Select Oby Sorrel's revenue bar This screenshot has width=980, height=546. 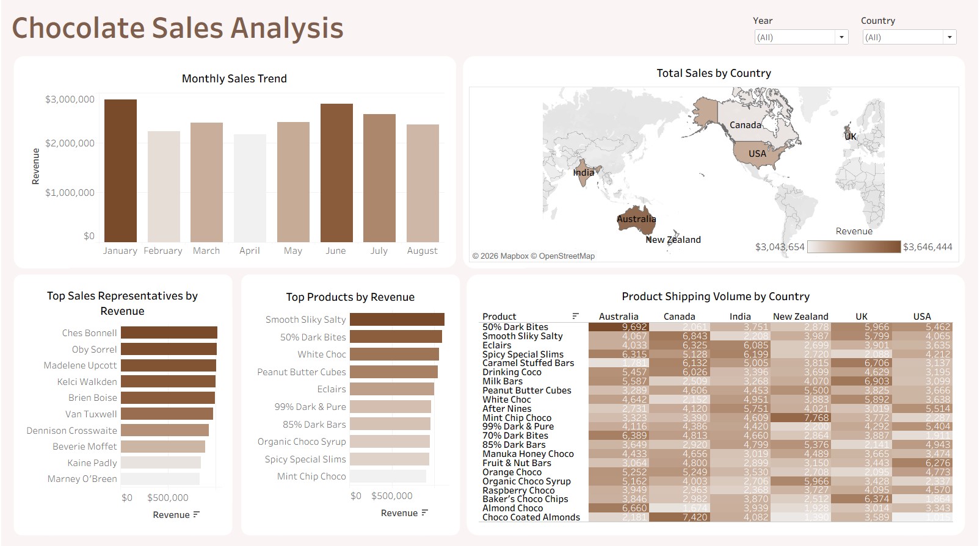click(169, 349)
